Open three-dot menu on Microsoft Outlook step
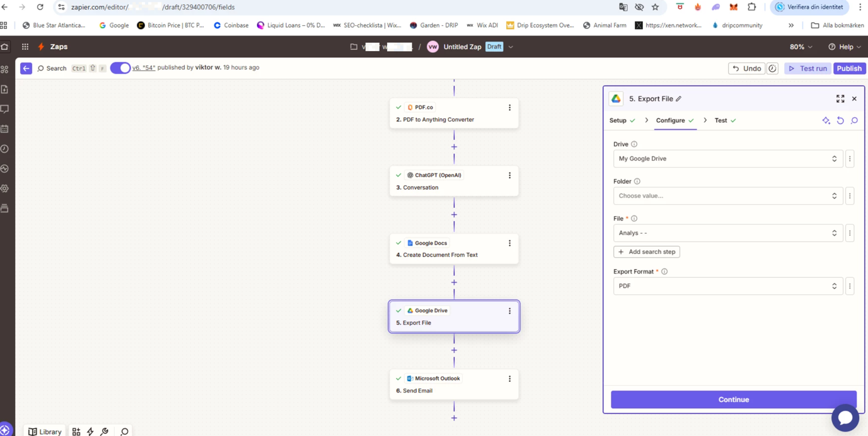The image size is (868, 436). click(x=509, y=379)
